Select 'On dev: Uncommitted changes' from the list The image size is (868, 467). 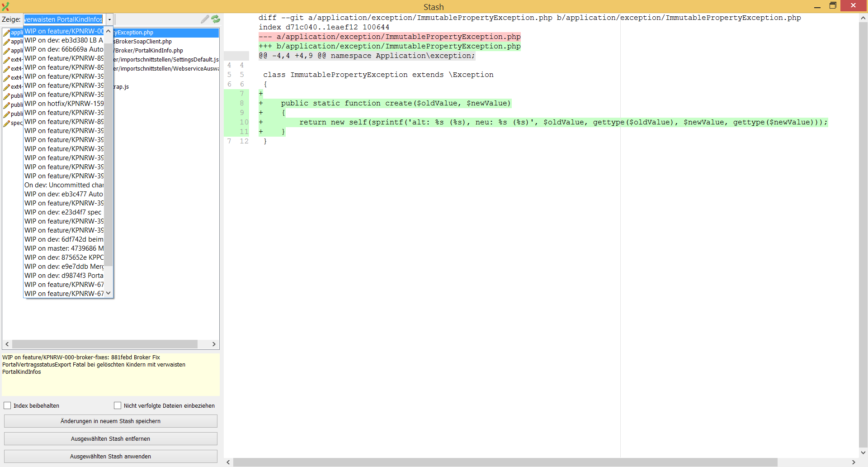tap(64, 185)
